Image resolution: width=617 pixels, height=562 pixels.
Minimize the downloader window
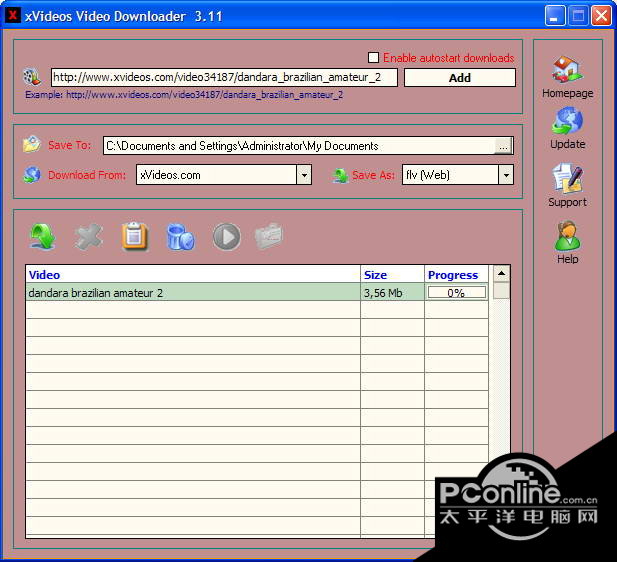[555, 16]
